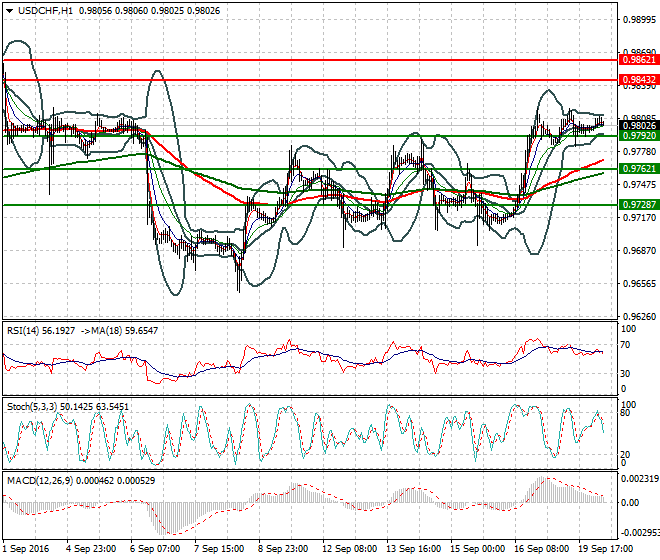This screenshot has height=560, width=660.
Task: Select the green 0.97621 level label
Action: point(639,169)
